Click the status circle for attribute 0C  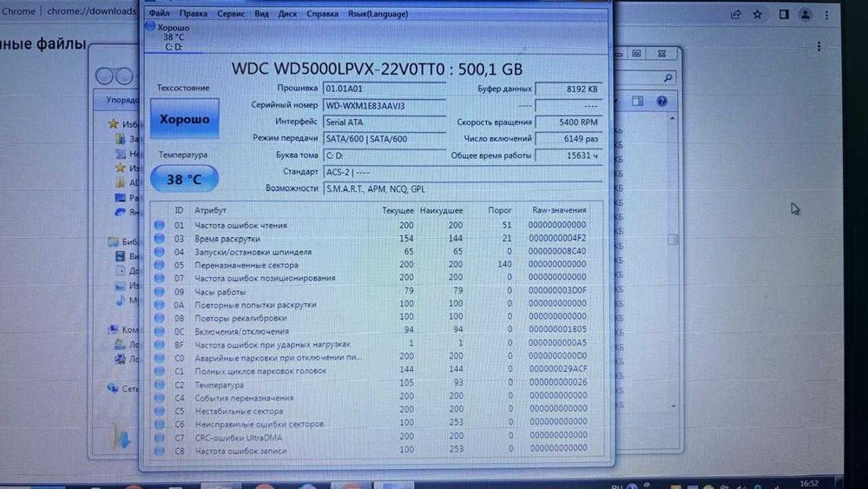pos(160,331)
